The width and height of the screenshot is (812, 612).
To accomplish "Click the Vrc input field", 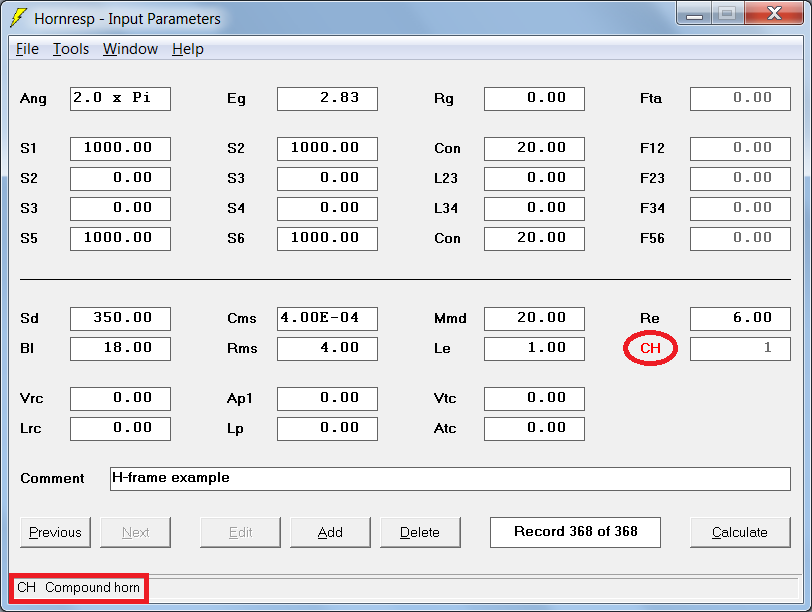I will (x=120, y=399).
